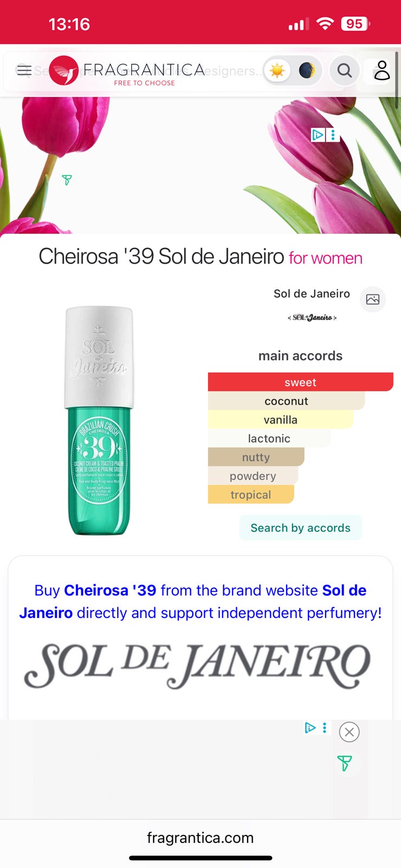Click the Search by accords button
This screenshot has width=401, height=868.
(x=300, y=528)
